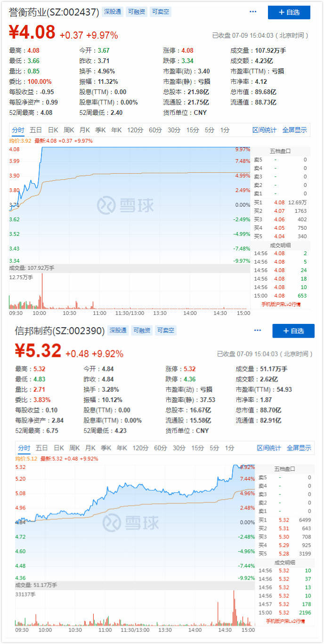Add 信邦制药 to watchlist with 自选 button
Viewport: 324px width, 644px height.
[x=293, y=331]
